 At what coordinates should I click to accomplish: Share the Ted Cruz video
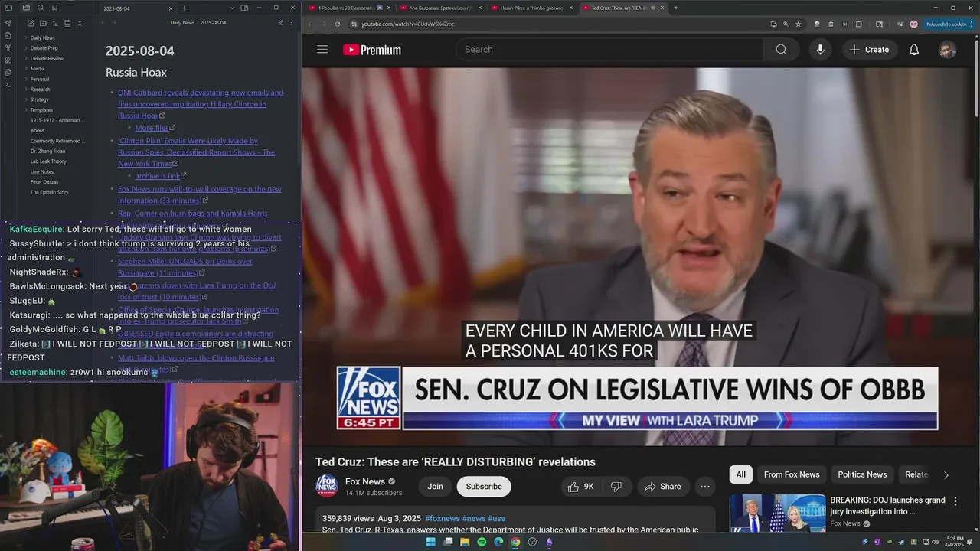pyautogui.click(x=662, y=487)
